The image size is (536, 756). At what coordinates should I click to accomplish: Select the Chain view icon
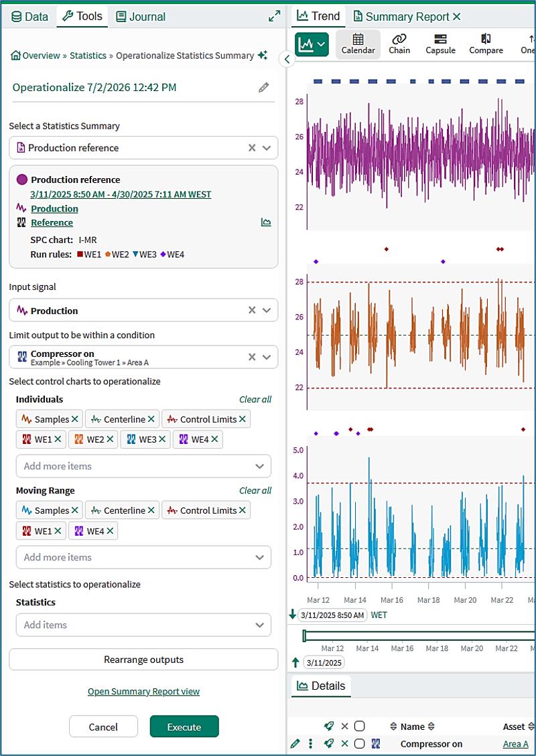pos(399,44)
